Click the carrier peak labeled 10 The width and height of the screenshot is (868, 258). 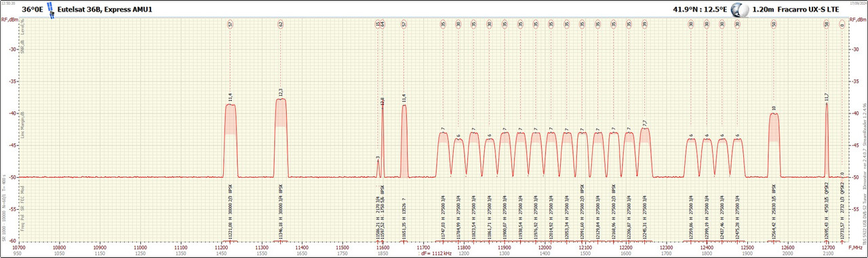[x=774, y=145]
